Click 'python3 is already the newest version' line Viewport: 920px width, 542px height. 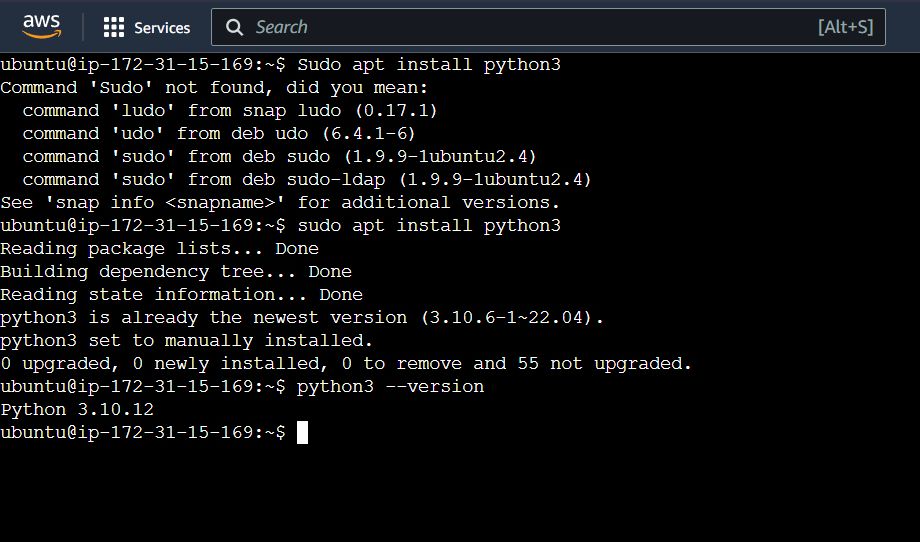point(302,317)
